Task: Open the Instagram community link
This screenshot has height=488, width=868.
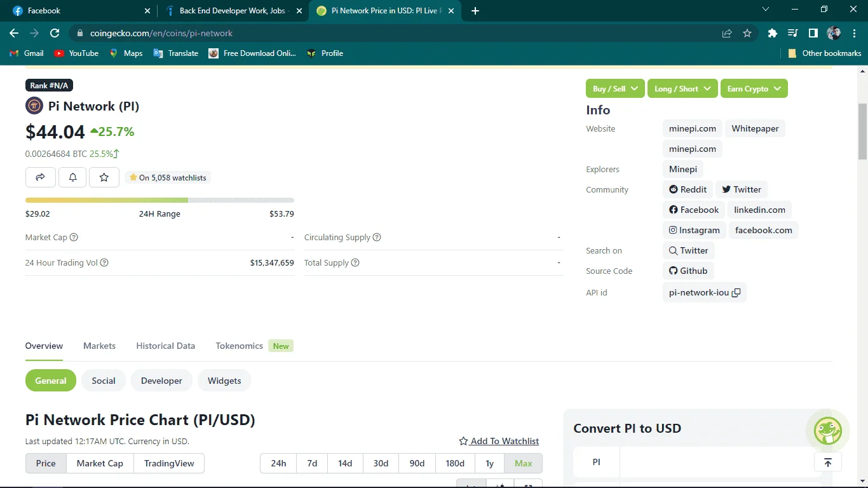Action: click(x=695, y=230)
